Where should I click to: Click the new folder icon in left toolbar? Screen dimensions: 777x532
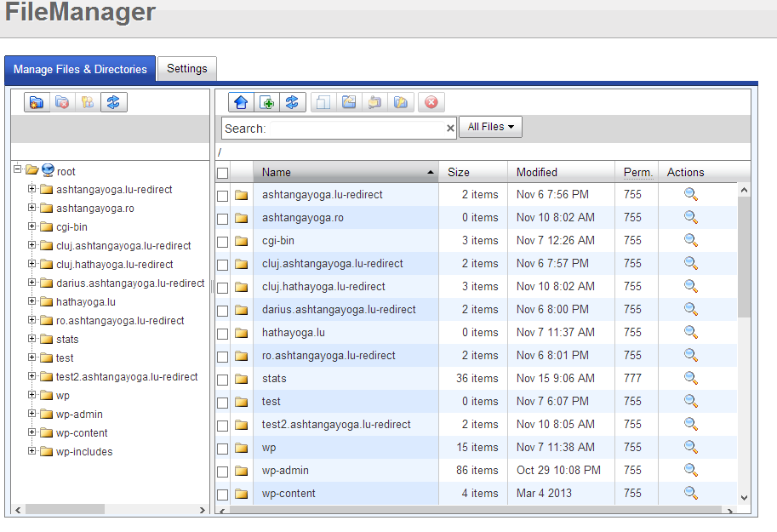pyautogui.click(x=36, y=102)
